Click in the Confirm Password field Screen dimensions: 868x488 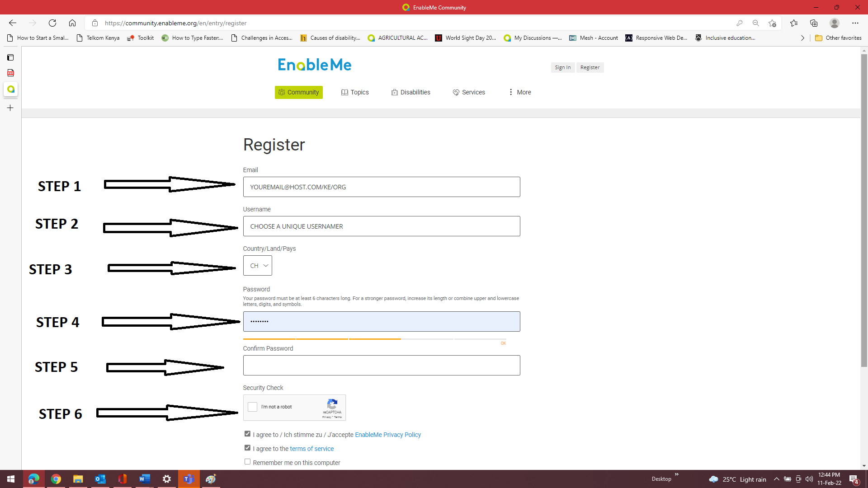pyautogui.click(x=382, y=365)
